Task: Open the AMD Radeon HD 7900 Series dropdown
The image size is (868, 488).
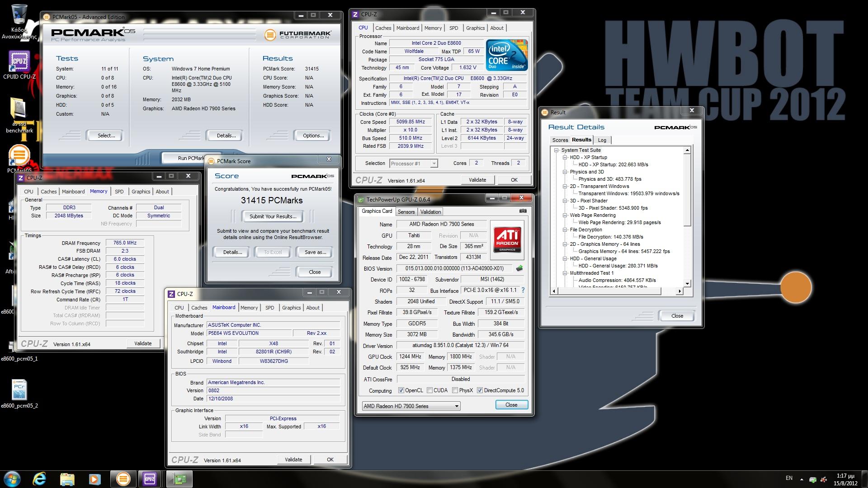Action: pos(411,406)
